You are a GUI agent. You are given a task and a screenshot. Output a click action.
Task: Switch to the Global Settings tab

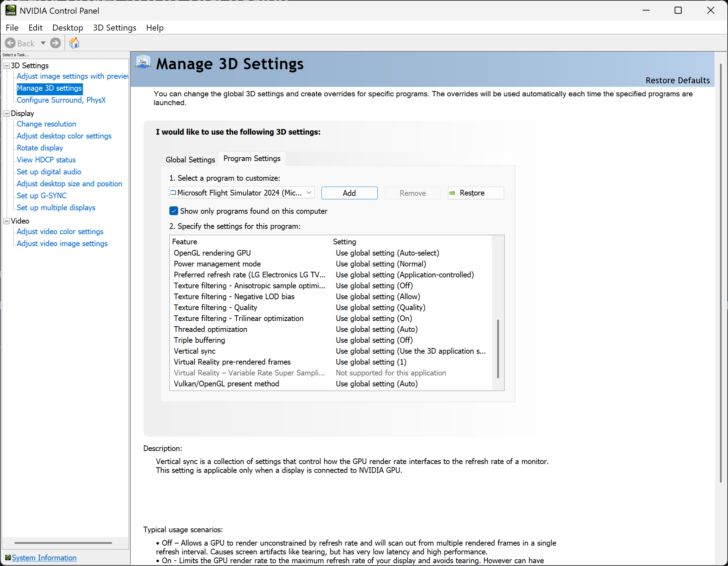[x=190, y=160]
